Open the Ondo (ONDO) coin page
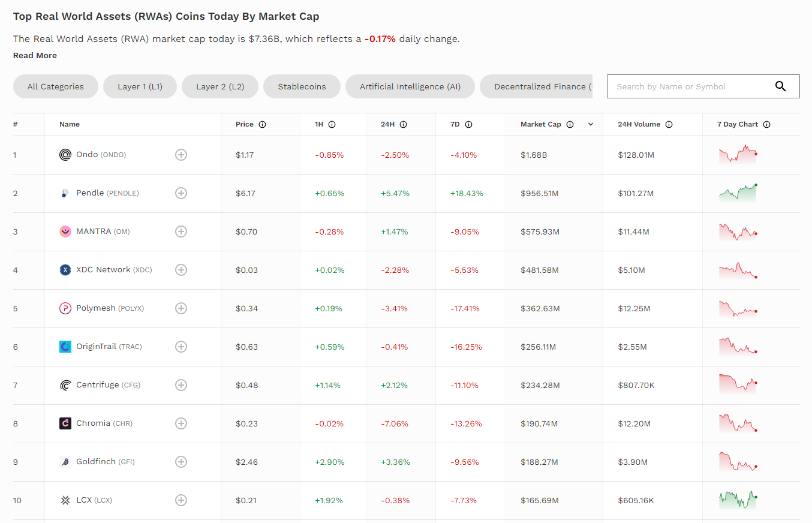Screen dimensions: 812x523 (x=101, y=155)
